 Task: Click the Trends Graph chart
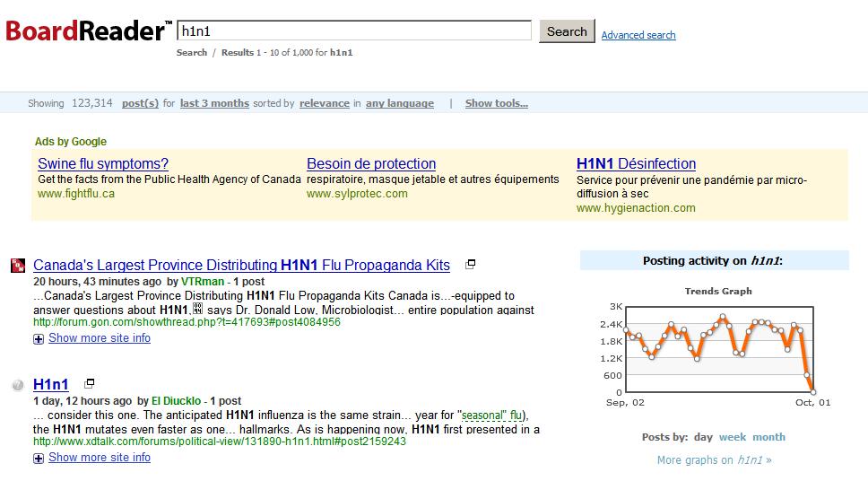click(x=719, y=349)
